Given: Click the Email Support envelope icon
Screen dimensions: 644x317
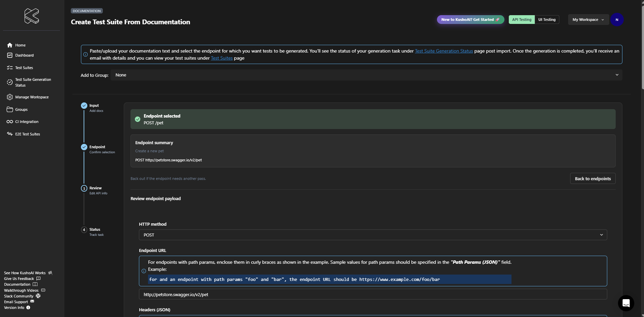Looking at the screenshot, I should point(32,302).
